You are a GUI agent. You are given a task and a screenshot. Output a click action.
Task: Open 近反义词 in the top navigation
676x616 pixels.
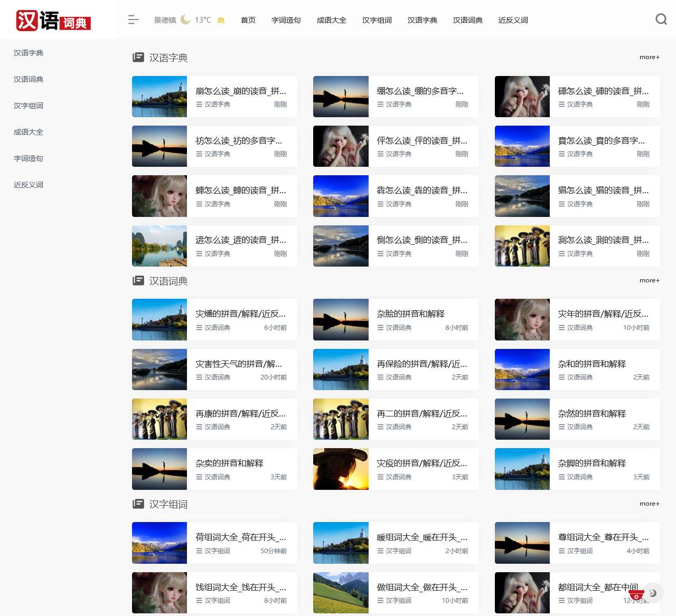[x=513, y=20]
